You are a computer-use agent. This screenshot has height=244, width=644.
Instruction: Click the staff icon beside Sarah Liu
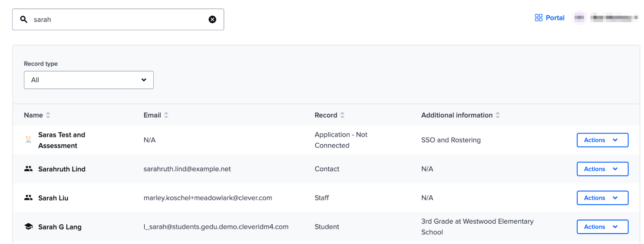28,198
